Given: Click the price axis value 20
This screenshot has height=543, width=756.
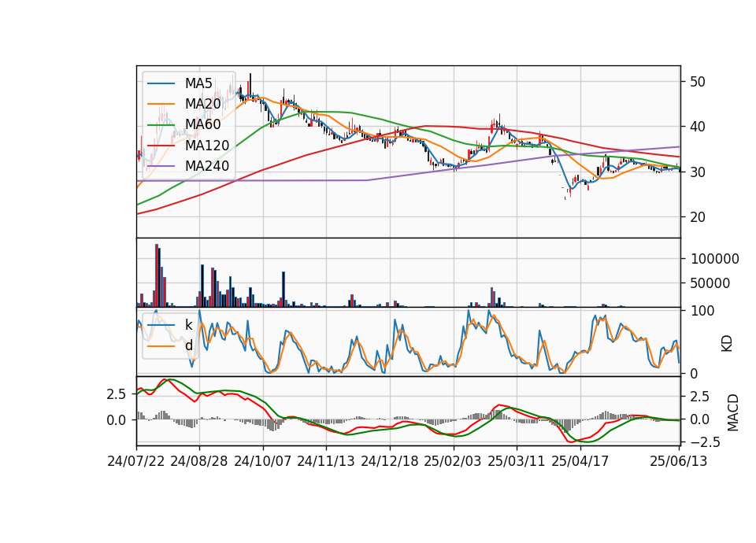Looking at the screenshot, I should (698, 217).
